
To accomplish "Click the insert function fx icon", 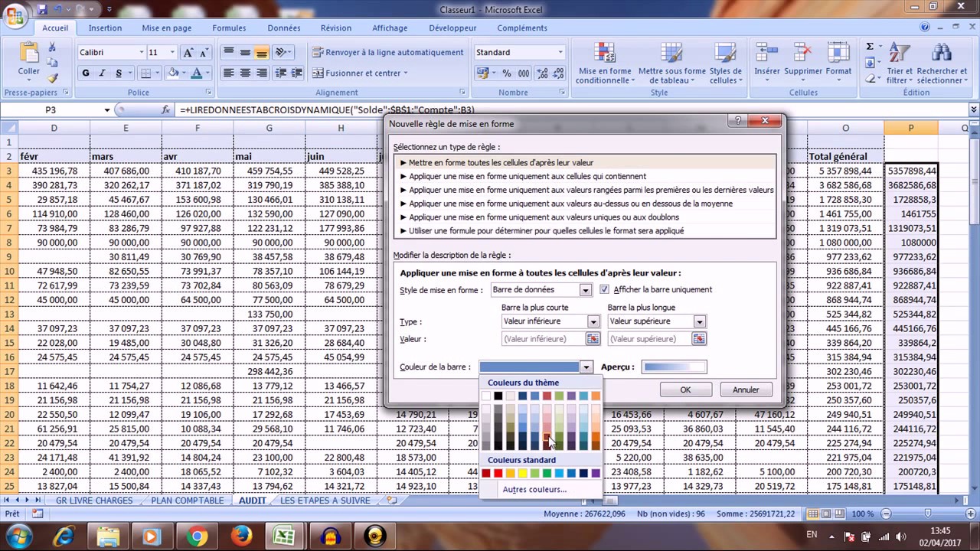I will [165, 110].
